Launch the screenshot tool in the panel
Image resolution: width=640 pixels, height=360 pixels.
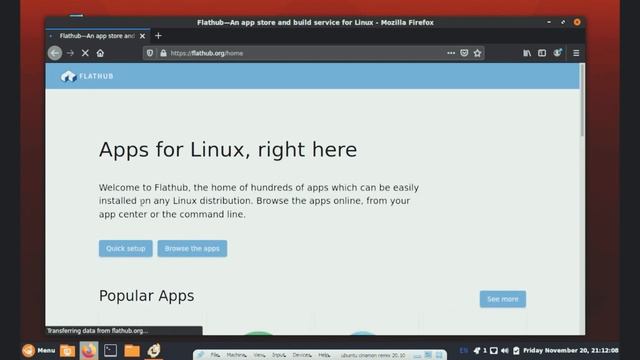(x=67, y=351)
